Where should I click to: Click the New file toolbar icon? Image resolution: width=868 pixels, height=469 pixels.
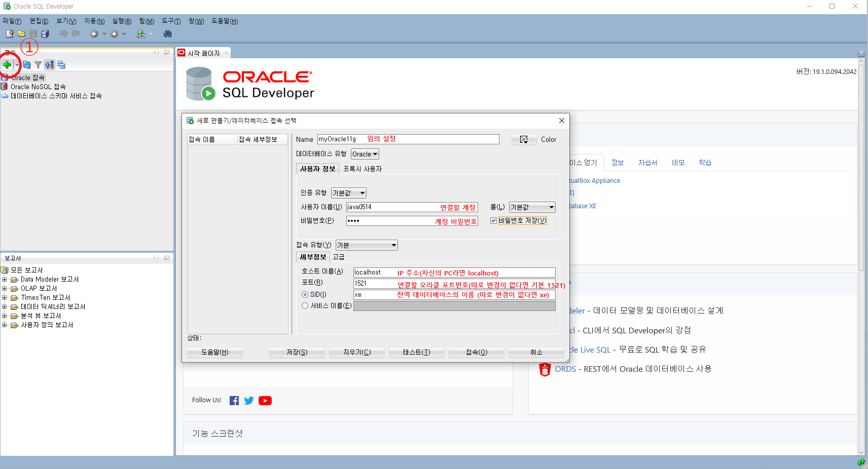click(x=10, y=34)
